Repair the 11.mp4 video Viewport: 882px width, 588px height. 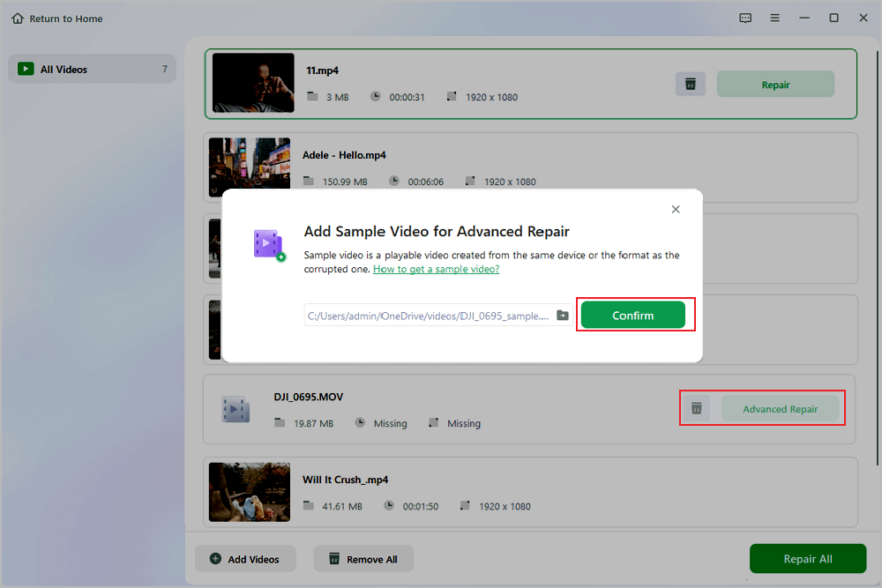click(x=775, y=85)
